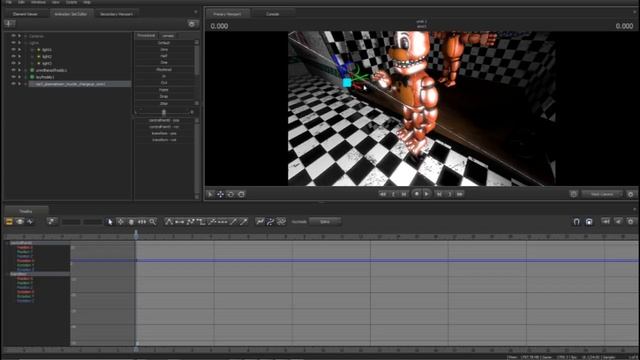Select the red Rotation X channel in first group
Screen dimensions: 640x360
[25, 260]
